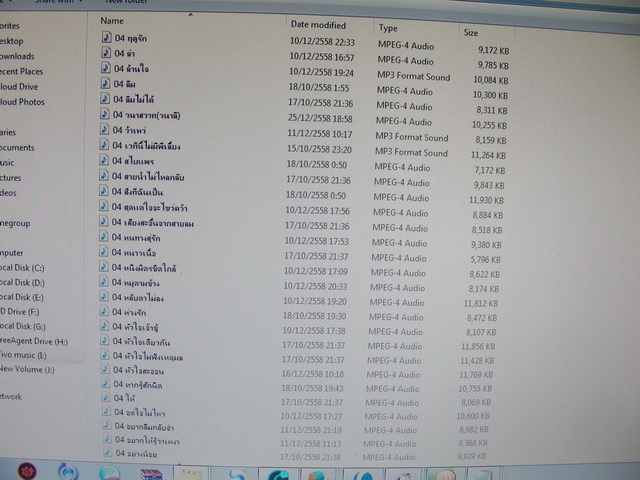Open DVD Drive (F:) in sidebar
Image resolution: width=640 pixels, height=480 pixels.
(20, 312)
